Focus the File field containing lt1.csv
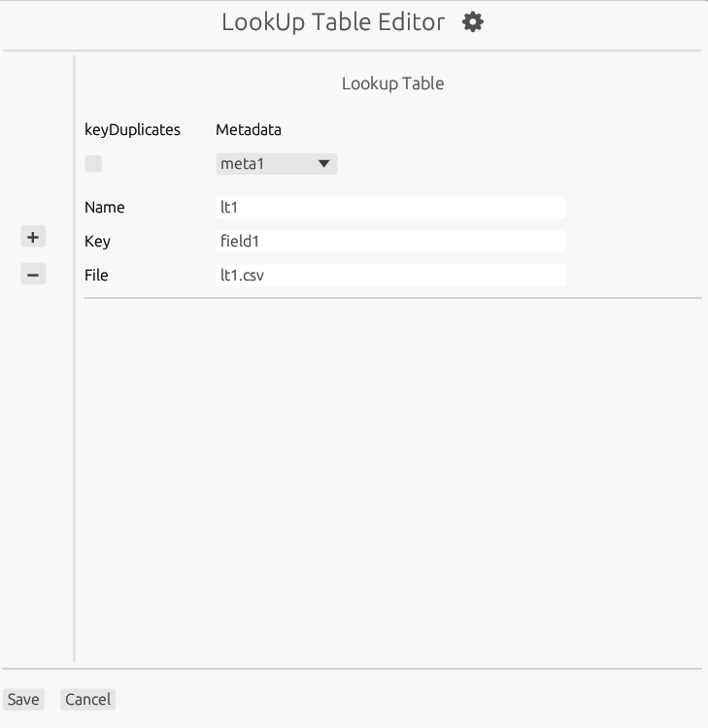The height and width of the screenshot is (728, 708). coord(390,275)
